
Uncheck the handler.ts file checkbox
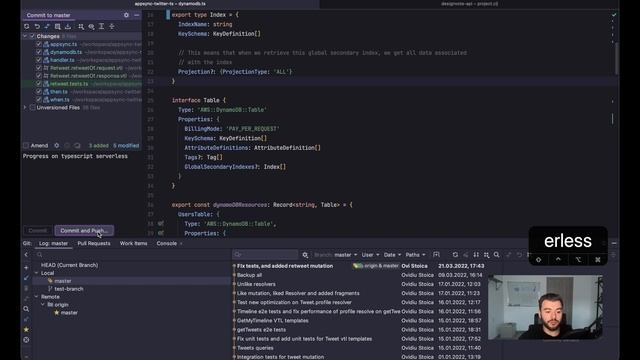[x=39, y=60]
